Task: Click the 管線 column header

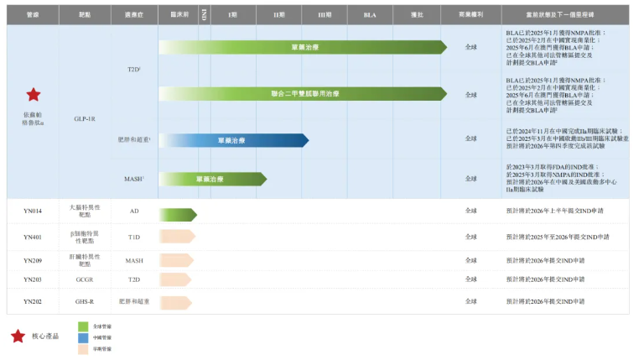Action: (33, 15)
